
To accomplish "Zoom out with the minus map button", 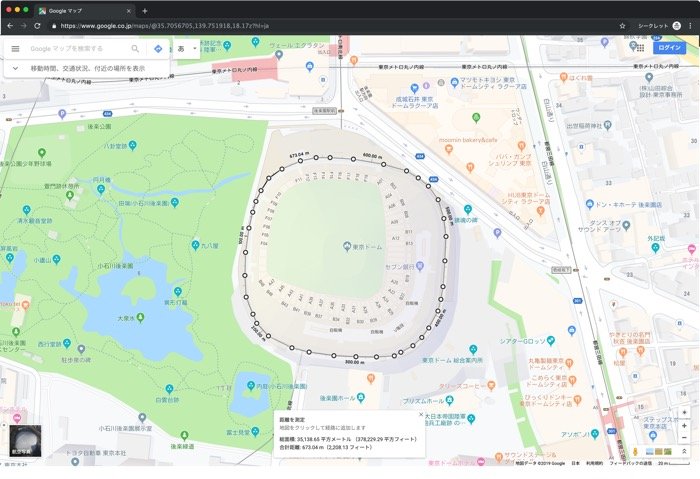I will [684, 438].
